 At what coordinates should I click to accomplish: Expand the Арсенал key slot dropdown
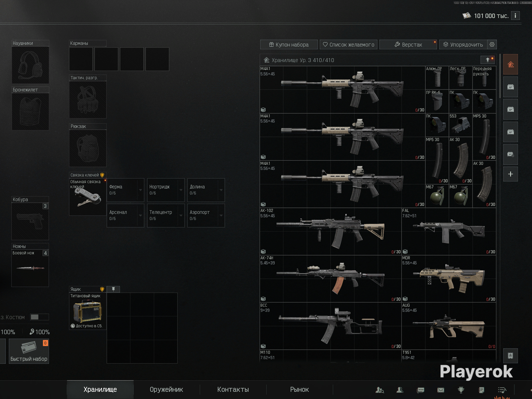140,215
